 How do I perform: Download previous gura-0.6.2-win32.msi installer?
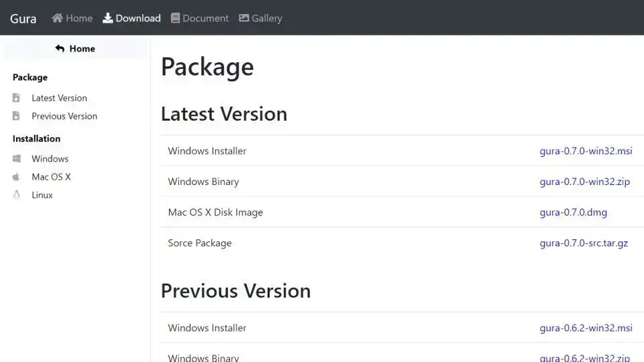pyautogui.click(x=586, y=328)
